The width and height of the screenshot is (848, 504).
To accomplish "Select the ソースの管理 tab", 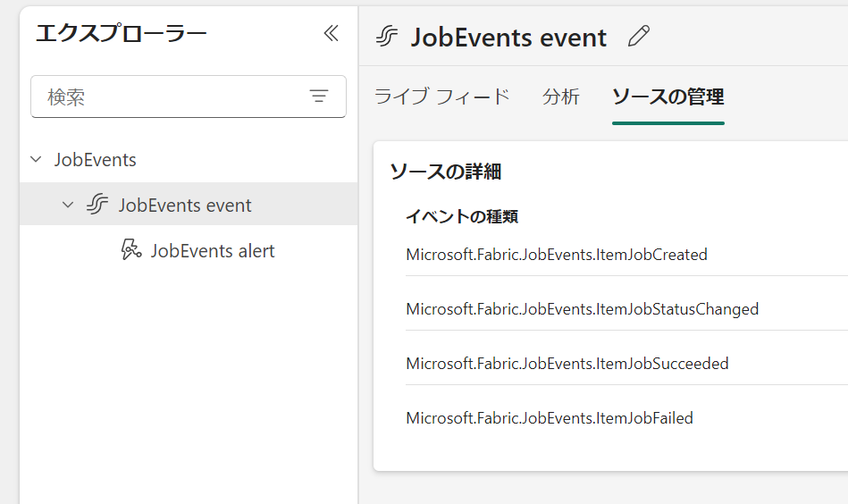I will pos(667,97).
